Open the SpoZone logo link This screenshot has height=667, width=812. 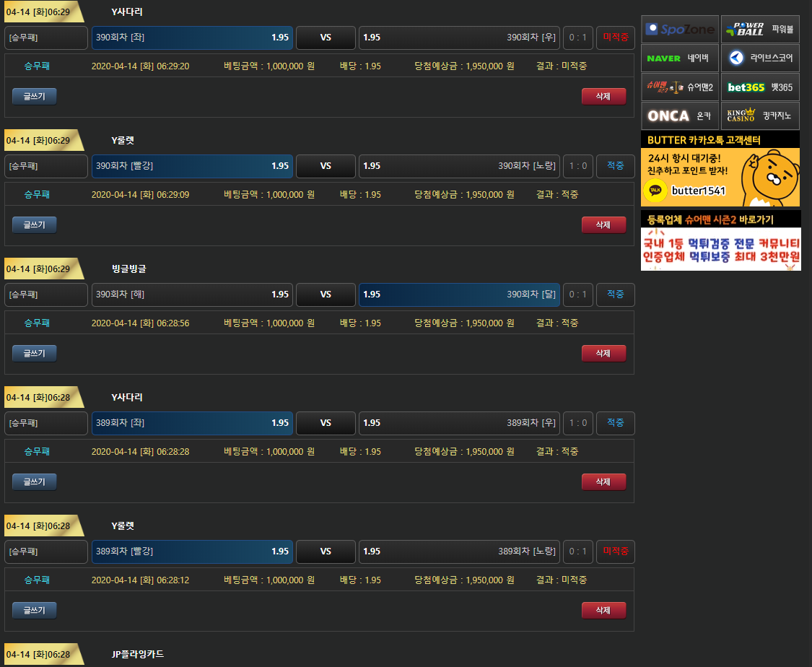coord(680,30)
